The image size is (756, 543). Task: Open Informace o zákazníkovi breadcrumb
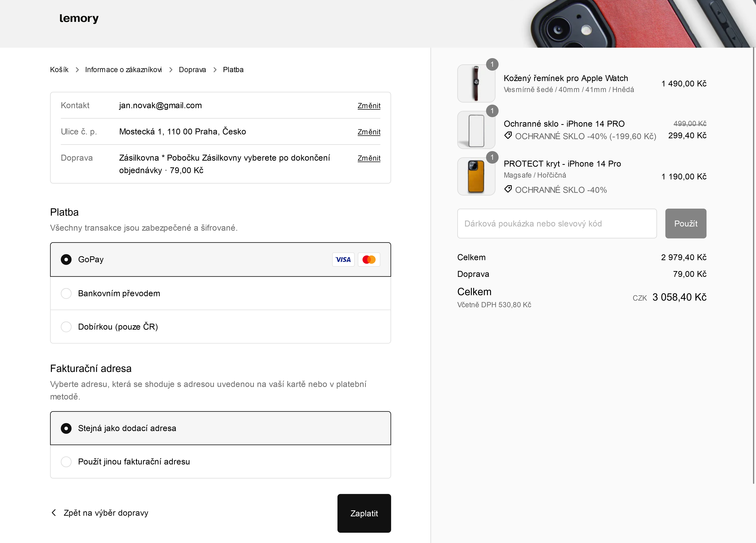click(123, 70)
